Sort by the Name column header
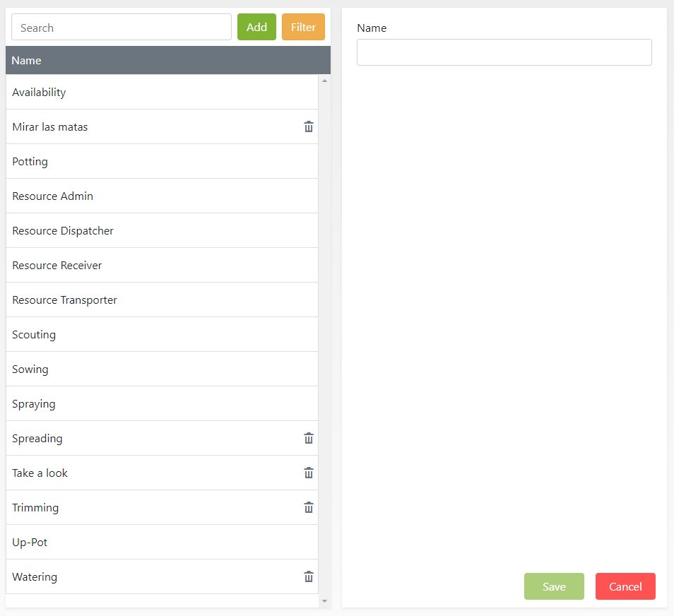The image size is (674, 616). (x=27, y=61)
